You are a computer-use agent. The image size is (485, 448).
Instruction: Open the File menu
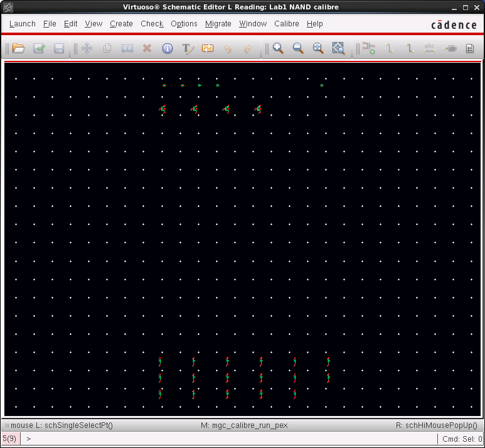click(50, 24)
